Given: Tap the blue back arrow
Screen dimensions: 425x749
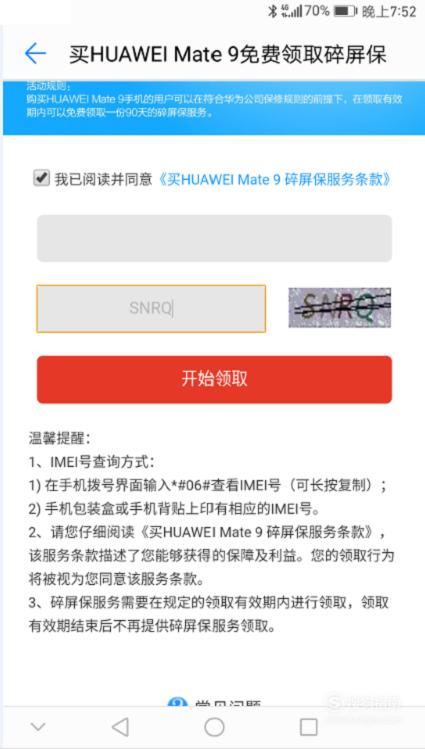Looking at the screenshot, I should click(35, 53).
